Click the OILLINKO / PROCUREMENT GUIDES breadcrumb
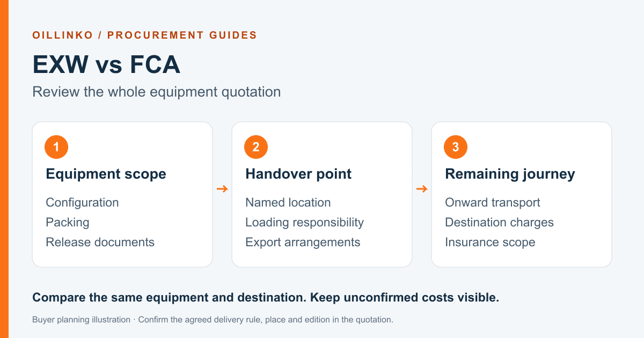The width and height of the screenshot is (644, 338). click(144, 35)
